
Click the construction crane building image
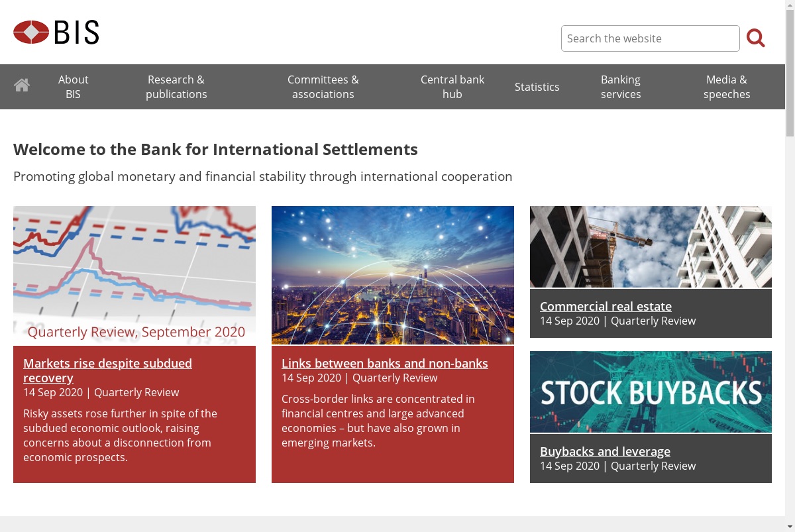pyautogui.click(x=651, y=246)
